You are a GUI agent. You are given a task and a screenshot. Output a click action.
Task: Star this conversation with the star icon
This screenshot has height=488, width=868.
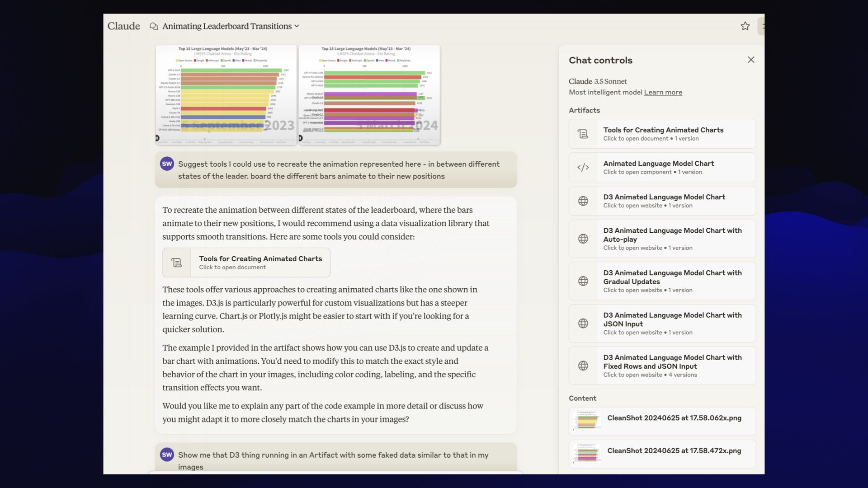(745, 26)
